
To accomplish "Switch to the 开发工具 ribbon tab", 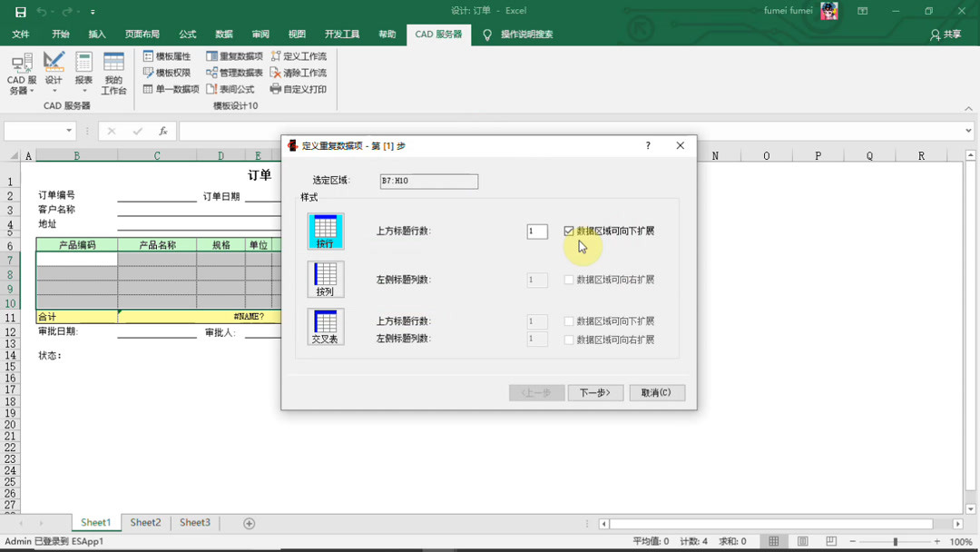I will click(x=344, y=34).
